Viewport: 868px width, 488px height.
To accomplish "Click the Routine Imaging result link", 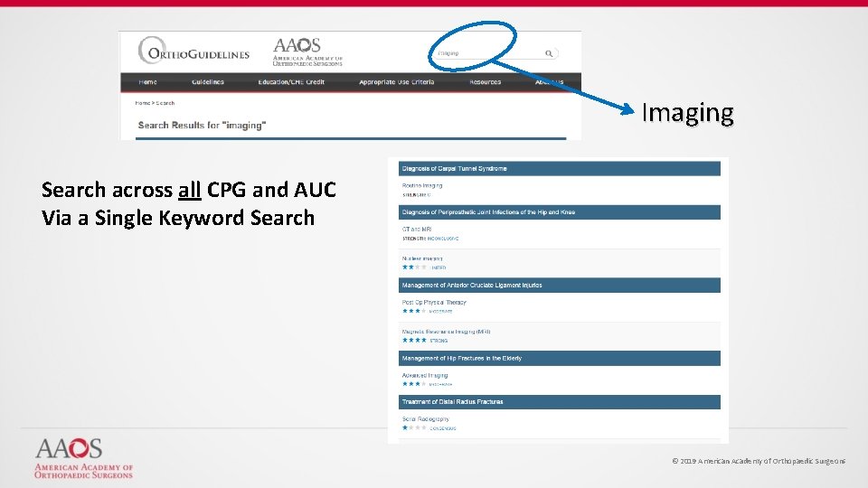I will pos(422,186).
